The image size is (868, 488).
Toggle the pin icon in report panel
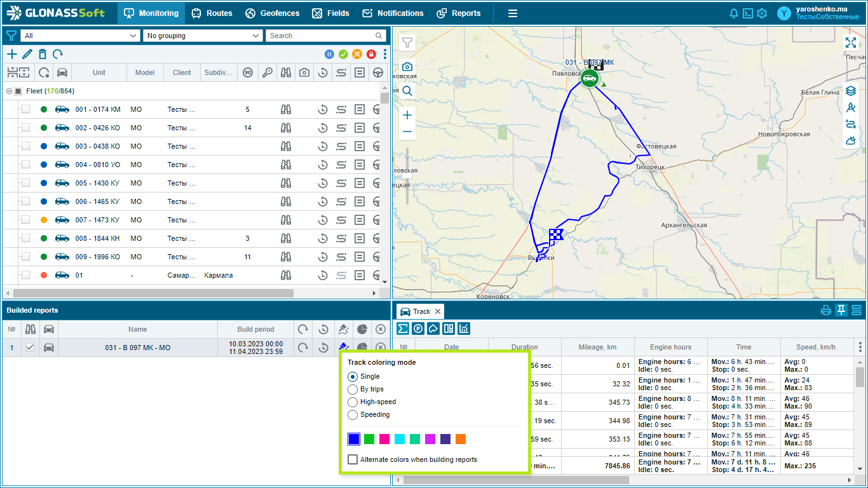(841, 311)
